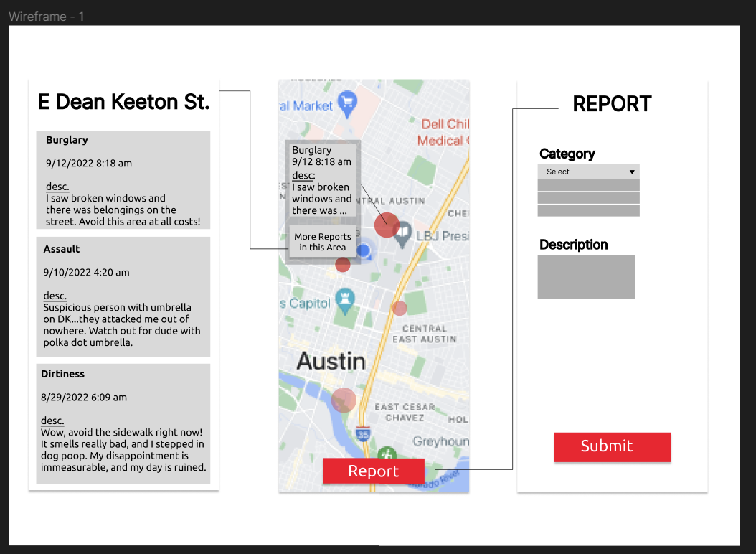
Task: Click the red Report button on map
Action: point(374,471)
